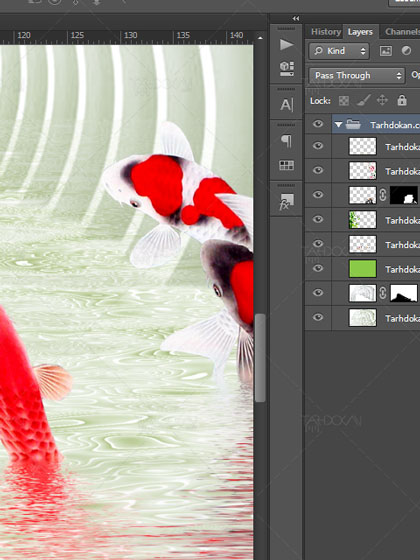Select the green leaves layer thumbnail
Image resolution: width=420 pixels, height=560 pixels.
pyautogui.click(x=362, y=219)
